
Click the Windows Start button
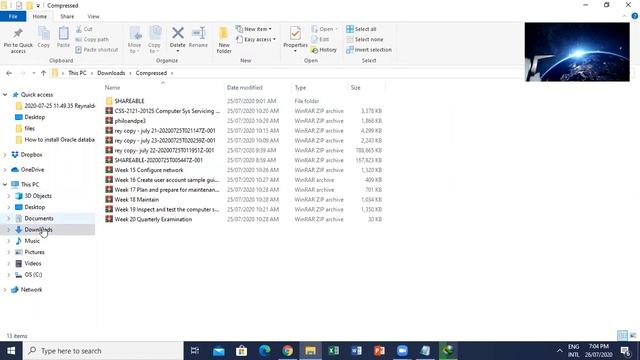11,351
